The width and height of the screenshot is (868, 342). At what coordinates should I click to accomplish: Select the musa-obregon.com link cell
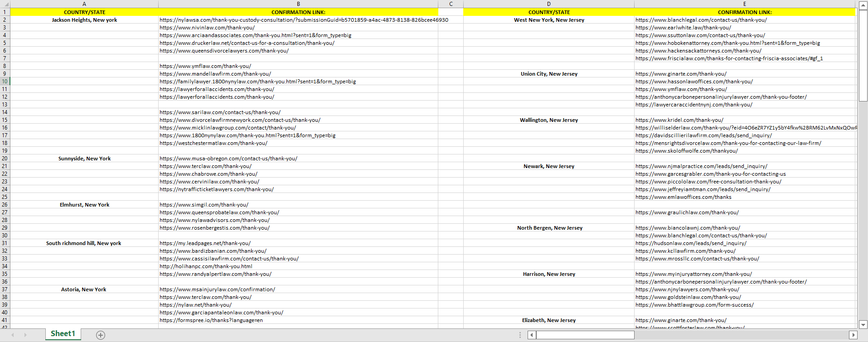tap(298, 159)
